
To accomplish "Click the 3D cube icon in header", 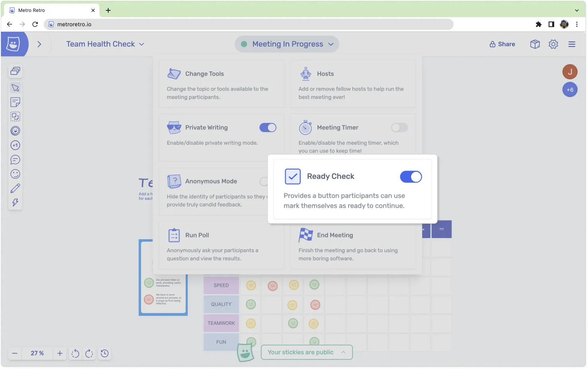I will [x=535, y=44].
